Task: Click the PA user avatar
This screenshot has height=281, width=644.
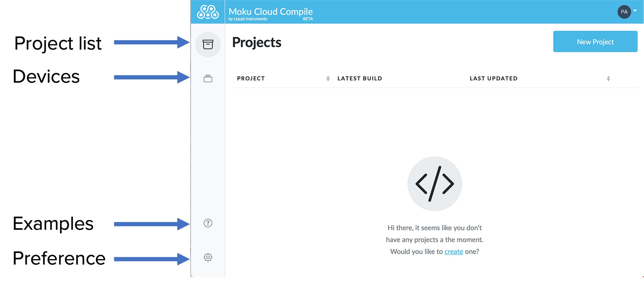Action: coord(624,12)
